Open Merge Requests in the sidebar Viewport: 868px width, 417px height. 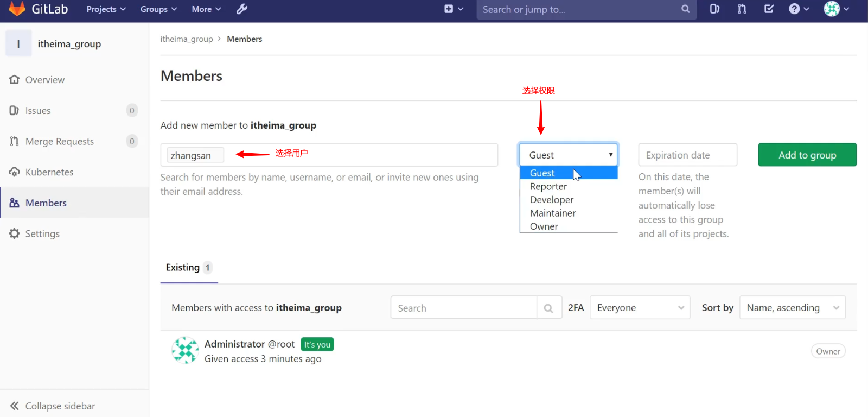pos(74,142)
